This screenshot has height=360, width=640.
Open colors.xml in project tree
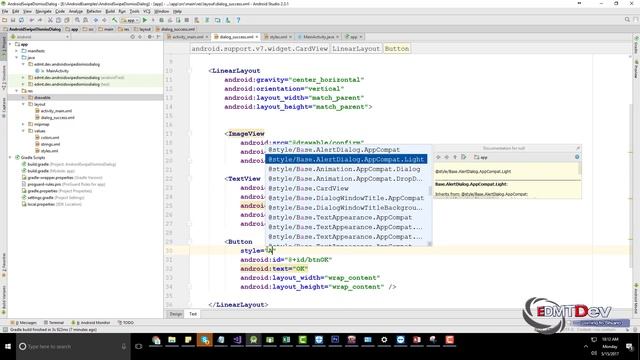coord(50,138)
